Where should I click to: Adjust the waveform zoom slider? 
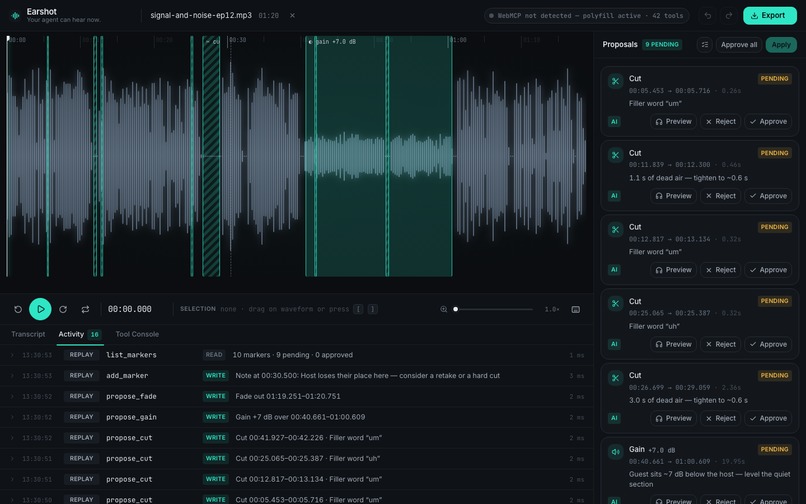click(493, 310)
